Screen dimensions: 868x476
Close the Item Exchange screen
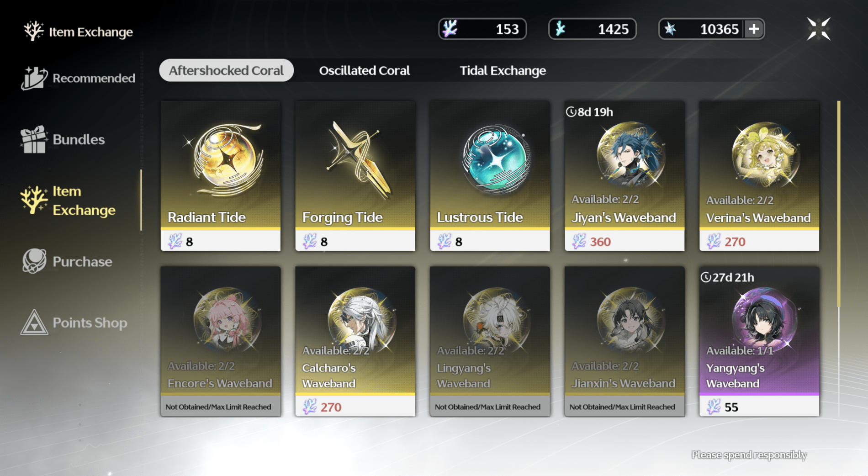(x=818, y=29)
